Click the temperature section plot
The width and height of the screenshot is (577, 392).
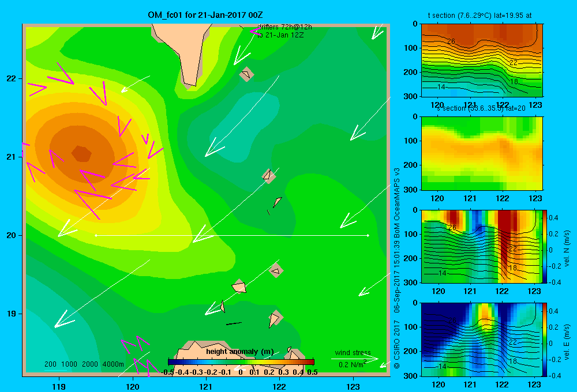482,61
